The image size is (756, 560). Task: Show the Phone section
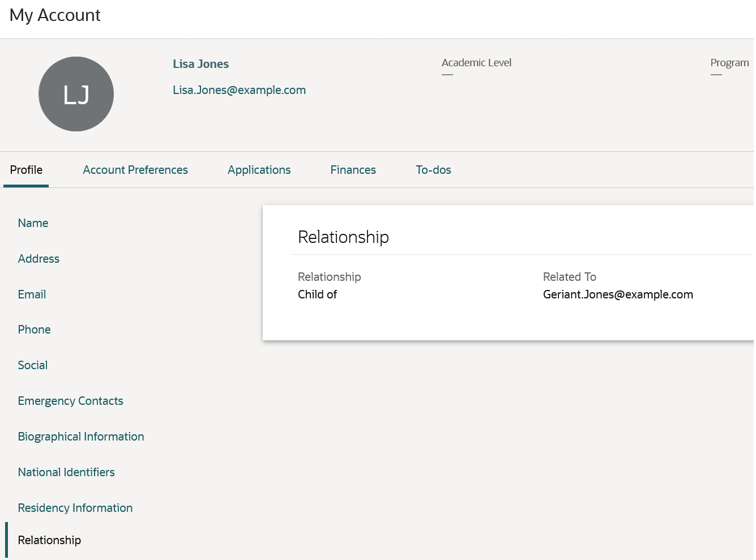click(34, 330)
